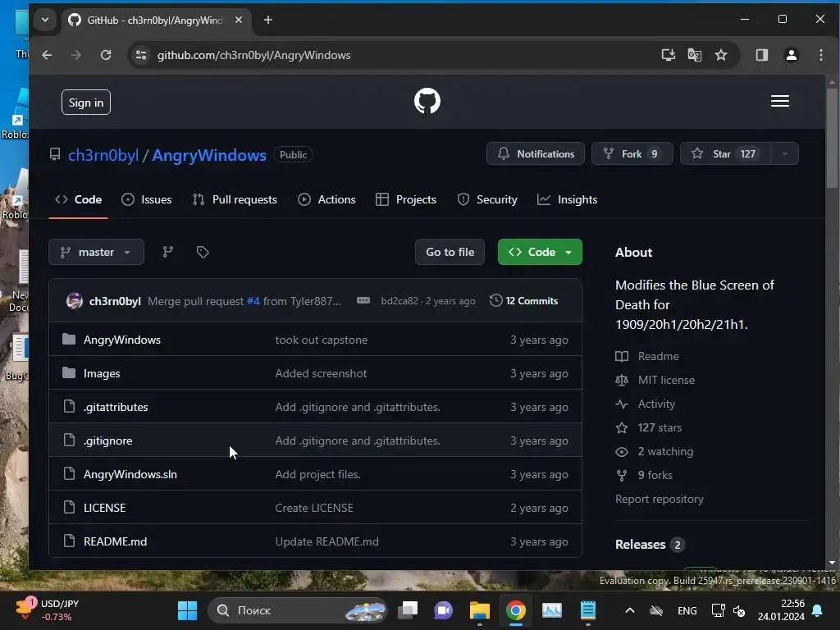Viewport: 840px width, 630px height.
Task: Open Task View from taskbar
Action: (x=408, y=610)
